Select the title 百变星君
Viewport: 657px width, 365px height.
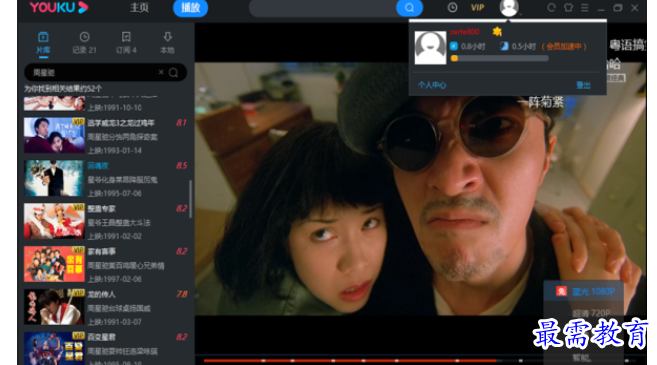101,337
